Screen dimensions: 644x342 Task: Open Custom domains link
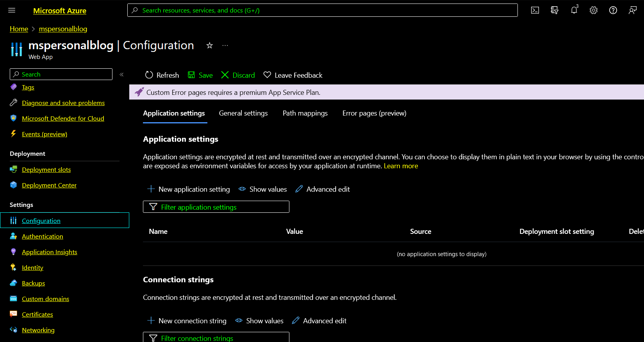click(x=45, y=299)
